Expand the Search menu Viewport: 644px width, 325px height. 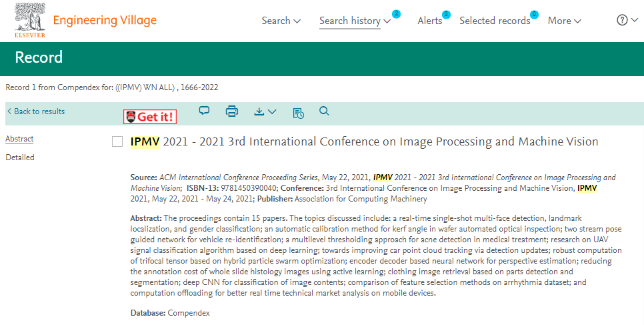(281, 21)
